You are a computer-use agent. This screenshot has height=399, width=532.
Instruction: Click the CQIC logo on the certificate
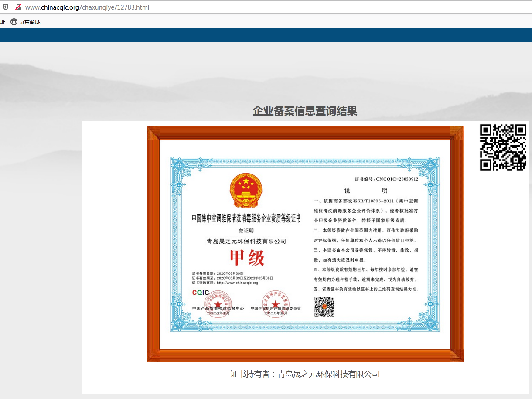[201, 292]
